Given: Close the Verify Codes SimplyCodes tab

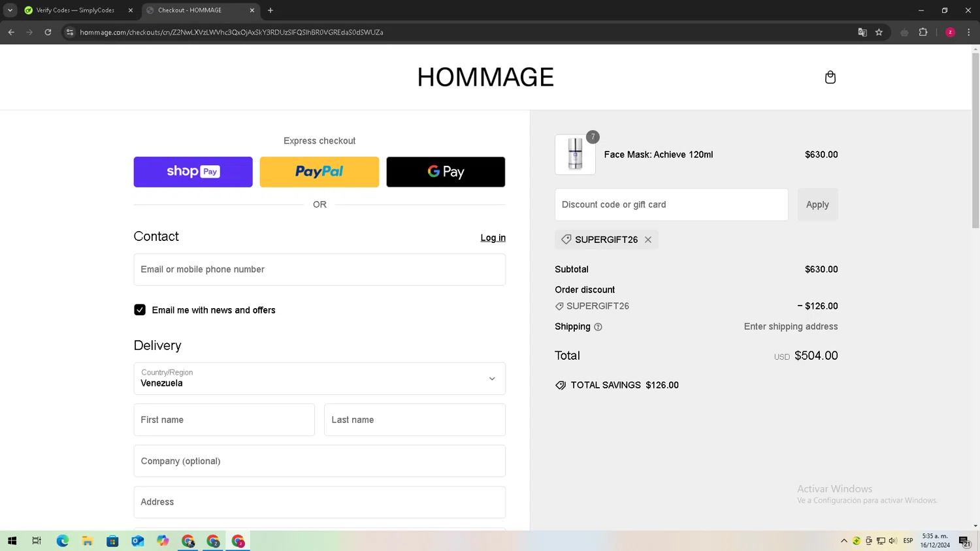Looking at the screenshot, I should [x=131, y=10].
